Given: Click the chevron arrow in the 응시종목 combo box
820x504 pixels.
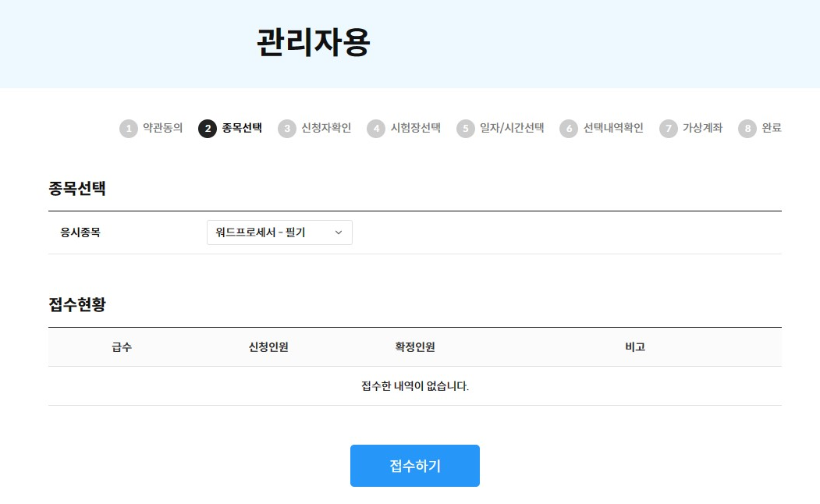Looking at the screenshot, I should click(x=339, y=232).
